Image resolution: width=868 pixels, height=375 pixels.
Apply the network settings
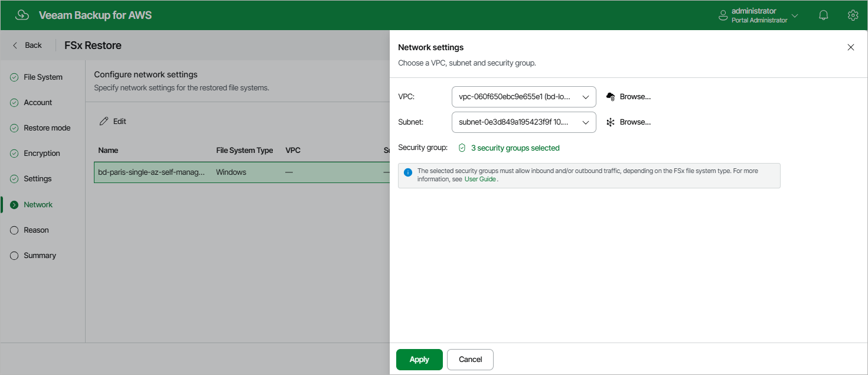point(419,360)
